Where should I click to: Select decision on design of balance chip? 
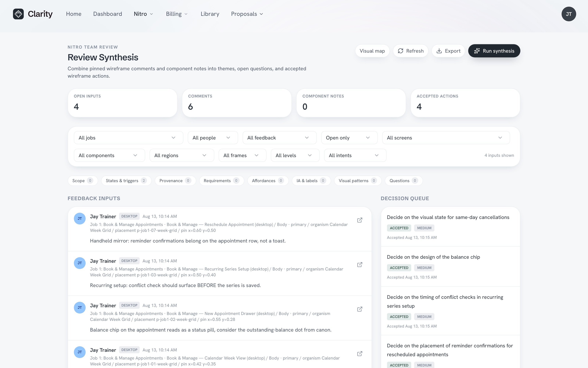point(450,266)
